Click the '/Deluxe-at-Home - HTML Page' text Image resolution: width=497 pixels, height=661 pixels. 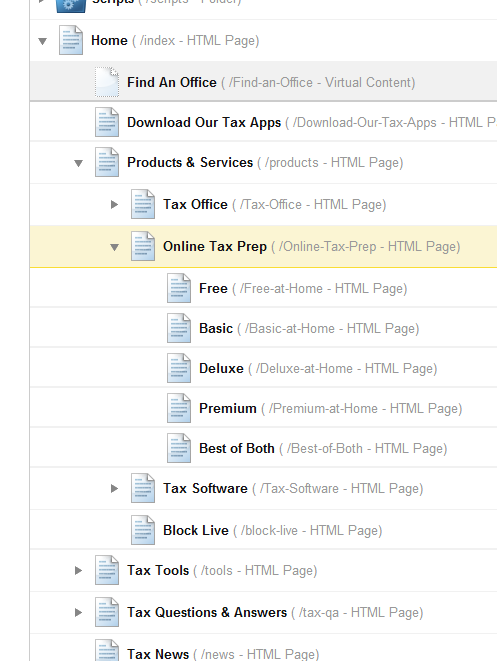tap(343, 369)
